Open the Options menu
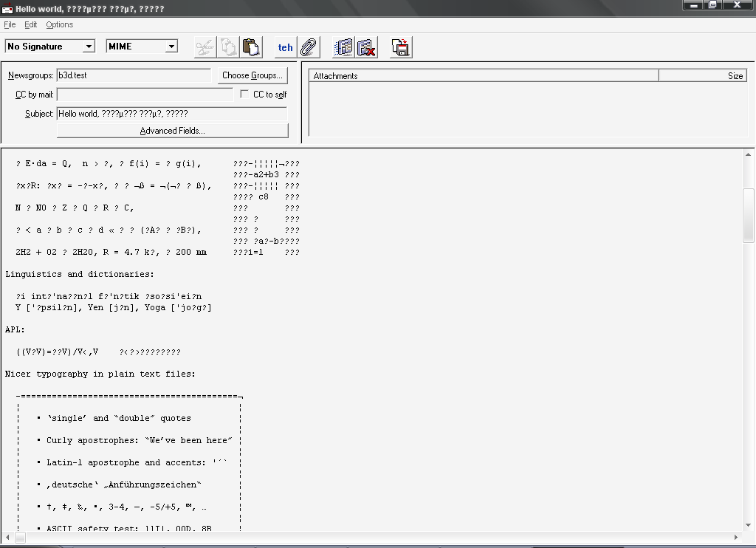This screenshot has height=548, width=756. pyautogui.click(x=59, y=24)
